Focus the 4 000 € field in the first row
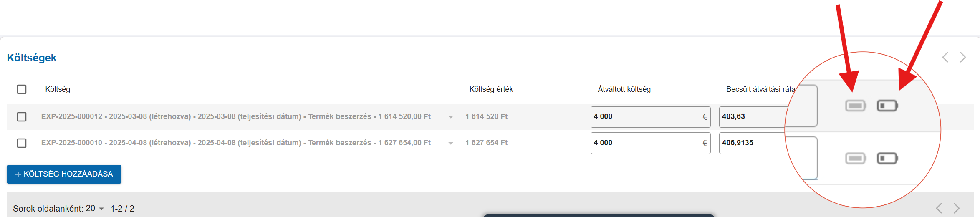Screen dimensions: 980x217 650,117
